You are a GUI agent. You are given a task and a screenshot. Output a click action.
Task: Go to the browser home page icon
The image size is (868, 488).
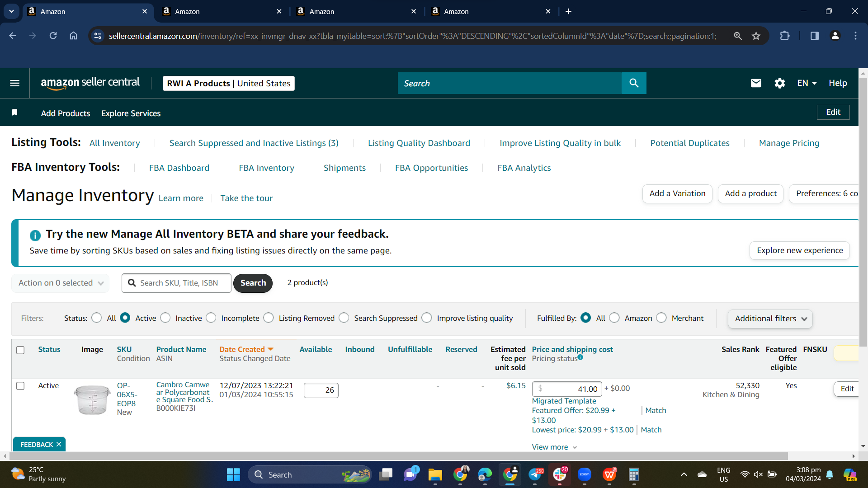point(73,36)
